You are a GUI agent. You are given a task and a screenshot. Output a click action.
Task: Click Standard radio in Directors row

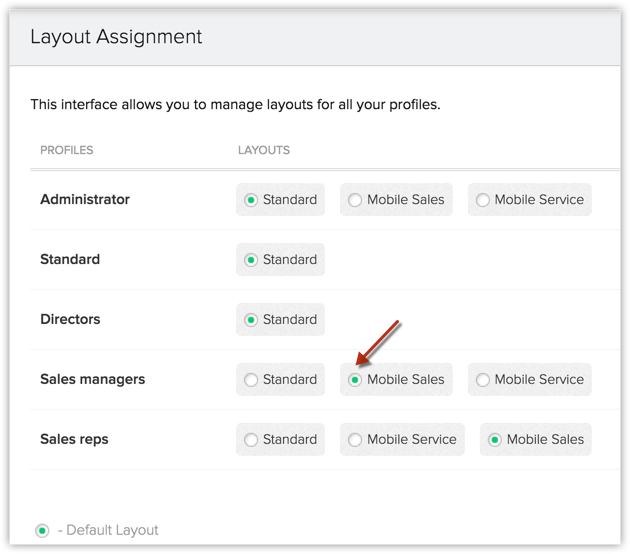click(252, 320)
